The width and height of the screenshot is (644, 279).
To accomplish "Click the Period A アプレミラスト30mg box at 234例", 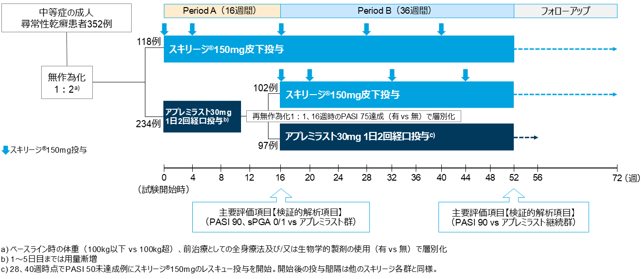I will tap(202, 116).
